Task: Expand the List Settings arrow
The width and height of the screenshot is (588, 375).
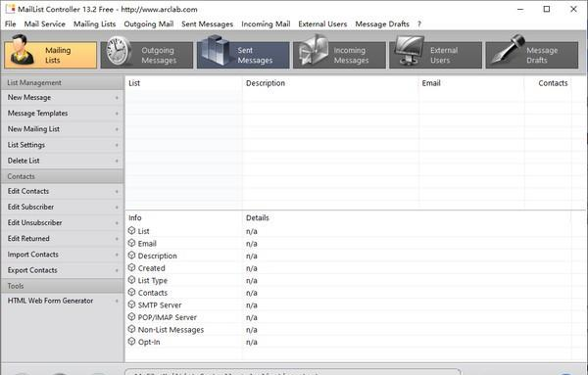Action: point(117,145)
